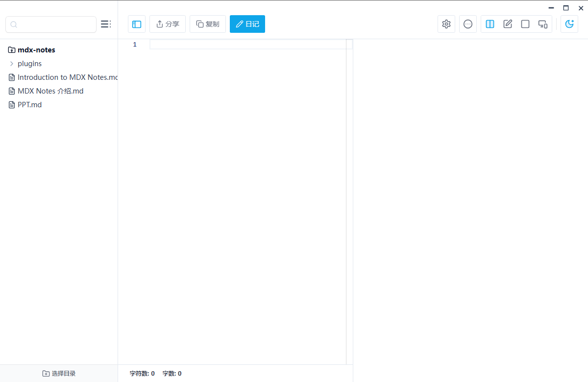Click the sort list icon beside search
The width and height of the screenshot is (588, 382).
point(106,24)
